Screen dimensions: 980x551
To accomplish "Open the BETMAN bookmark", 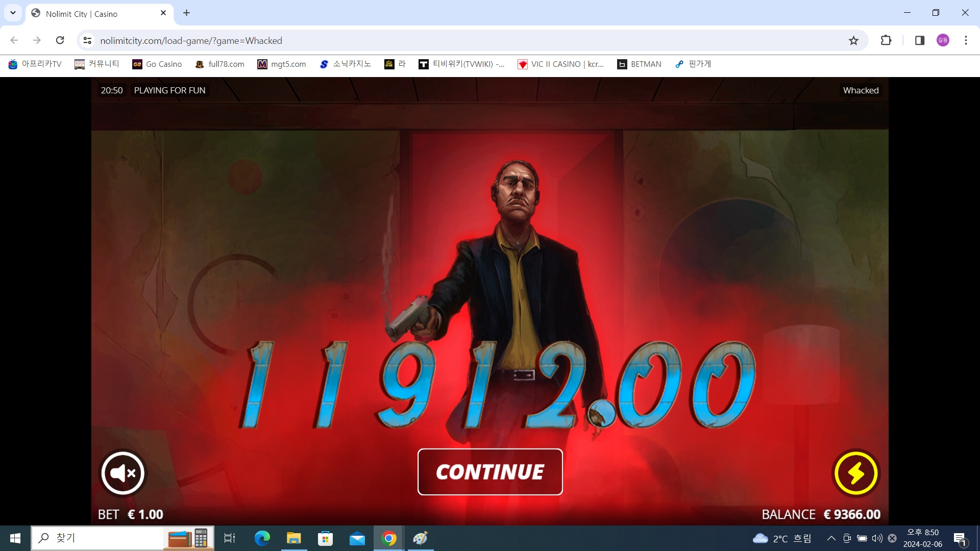I will [639, 64].
